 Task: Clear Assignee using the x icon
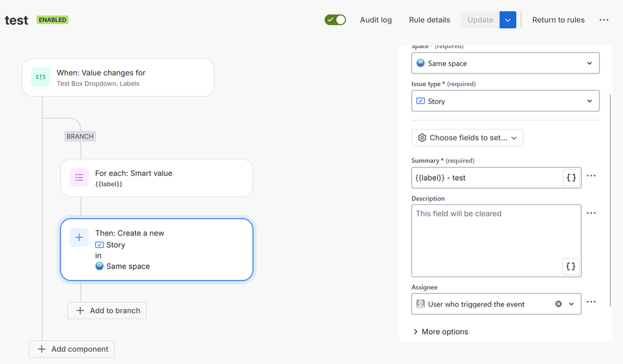[559, 304]
